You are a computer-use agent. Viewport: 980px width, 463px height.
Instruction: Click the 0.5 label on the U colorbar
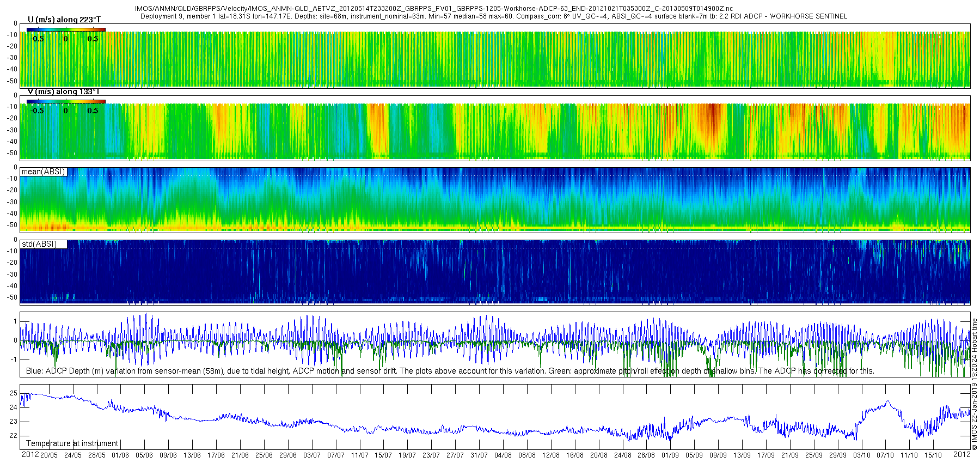93,39
